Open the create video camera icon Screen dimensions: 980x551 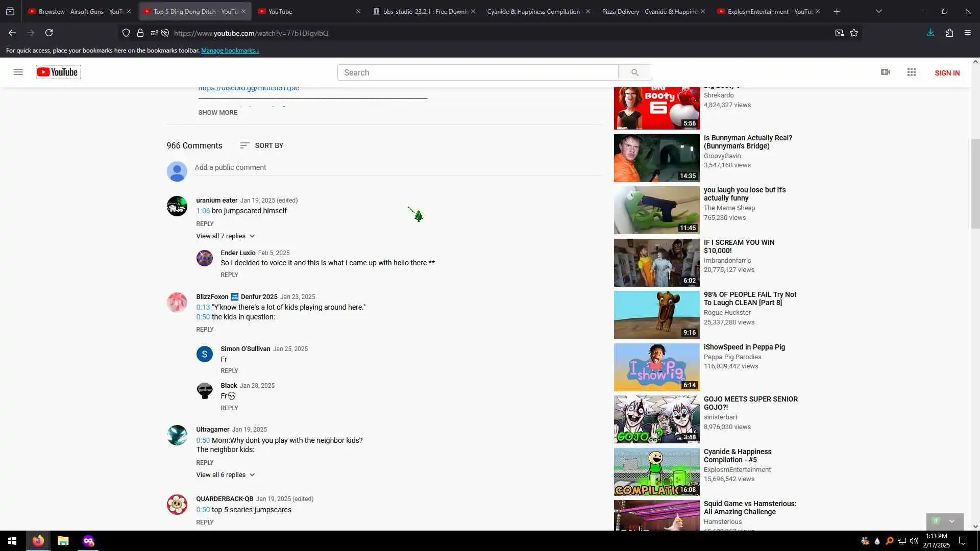pos(886,72)
